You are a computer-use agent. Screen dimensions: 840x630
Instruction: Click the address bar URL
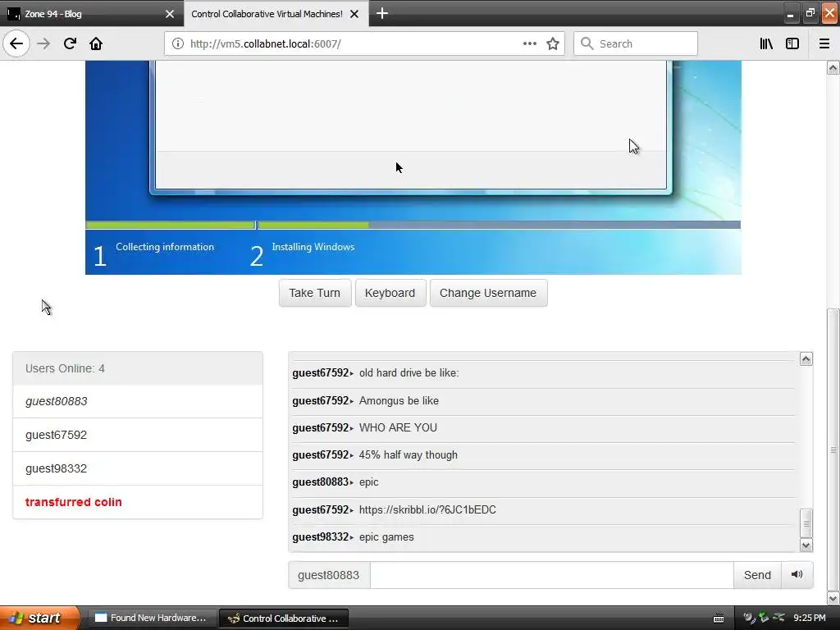tap(265, 44)
